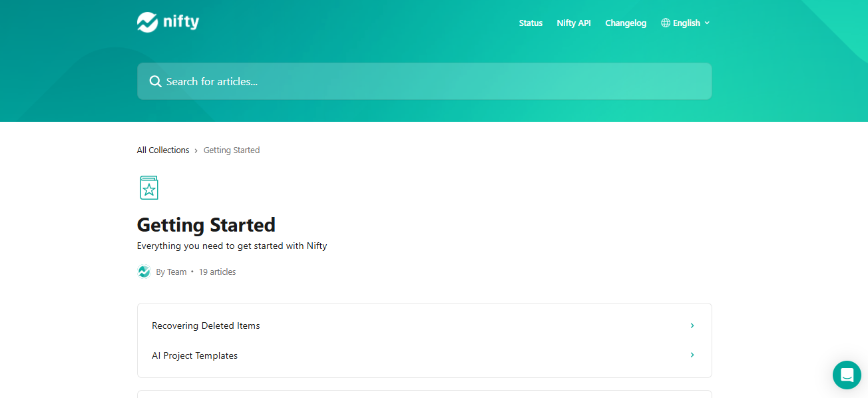The width and height of the screenshot is (868, 398).
Task: Click chevron next to AI Project Templates
Action: point(692,355)
